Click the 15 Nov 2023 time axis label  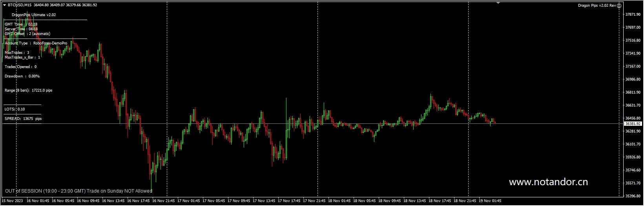click(12, 201)
